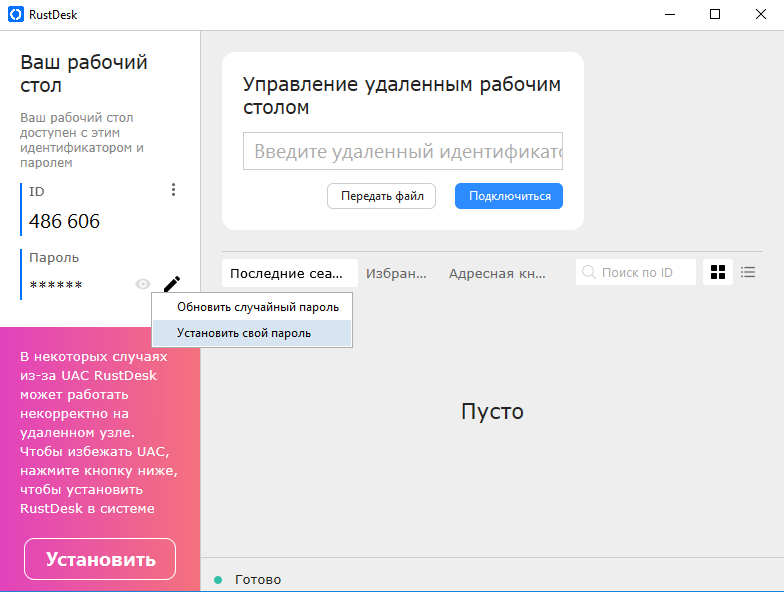This screenshot has width=784, height=592.
Task: Click the remote ID input field
Action: coord(403,151)
